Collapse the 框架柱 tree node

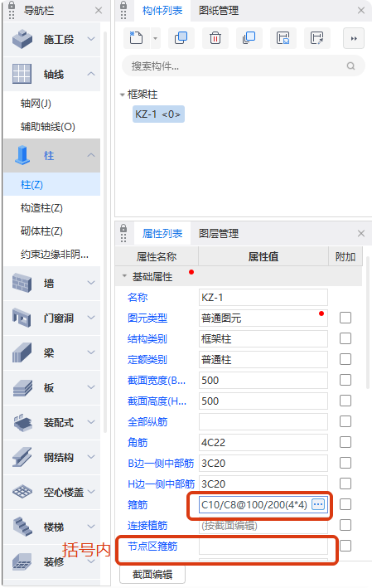tap(122, 95)
